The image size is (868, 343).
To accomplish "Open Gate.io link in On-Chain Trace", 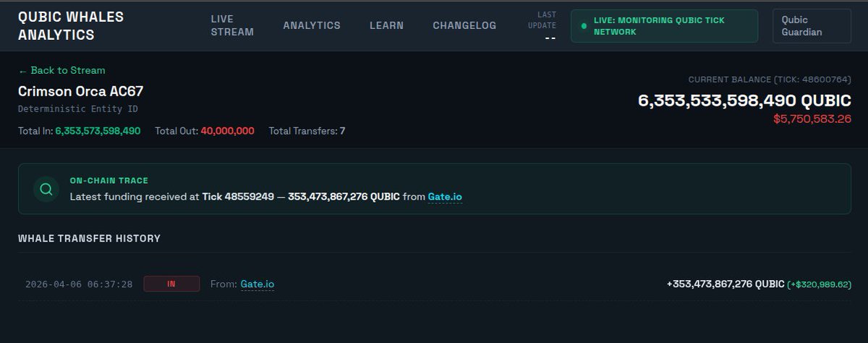I will [x=444, y=197].
